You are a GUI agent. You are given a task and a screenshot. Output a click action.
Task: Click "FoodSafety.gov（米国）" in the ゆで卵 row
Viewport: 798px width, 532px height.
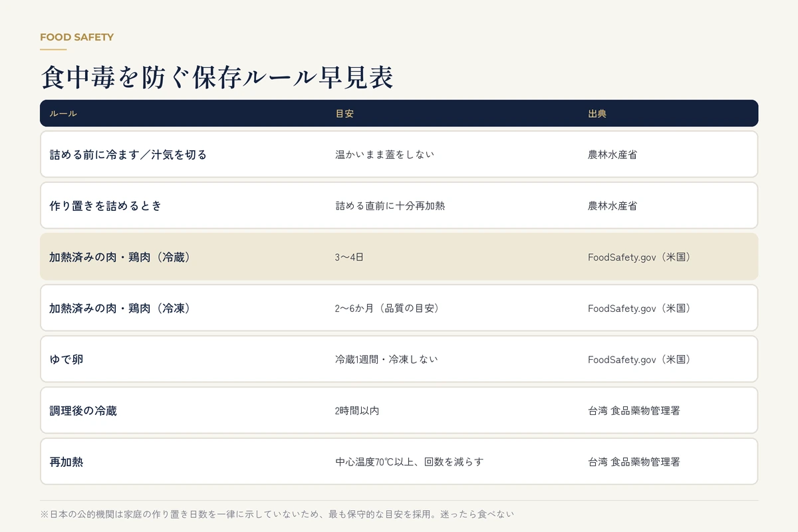coord(639,359)
